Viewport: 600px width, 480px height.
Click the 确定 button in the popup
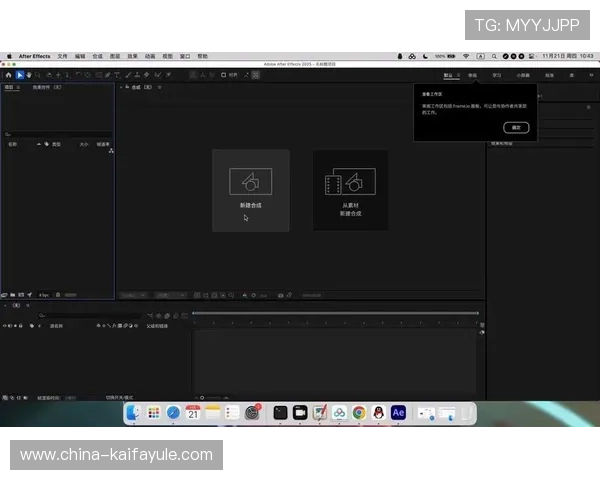pyautogui.click(x=516, y=127)
